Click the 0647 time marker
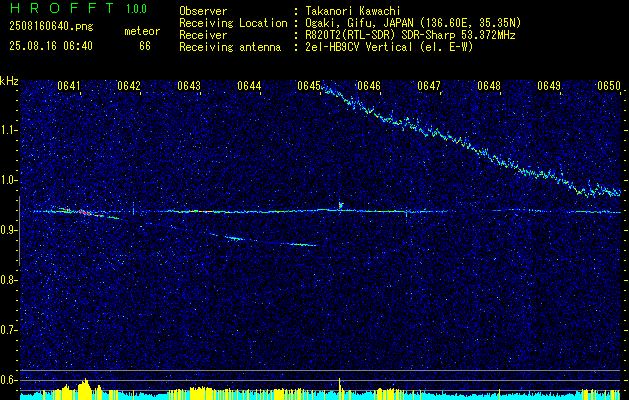629x400 pixels. pyautogui.click(x=429, y=86)
